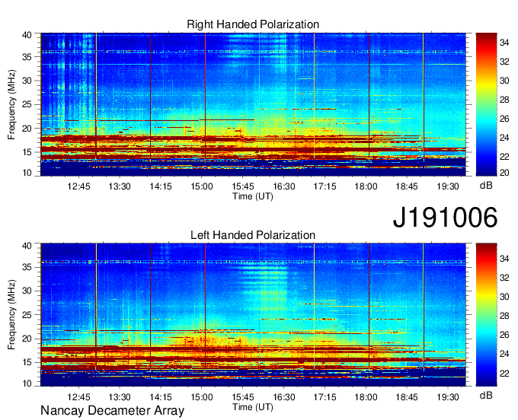The image size is (518, 420).
Task: Click the '15:00' time tick on Left Handed plot
Action: pos(202,397)
